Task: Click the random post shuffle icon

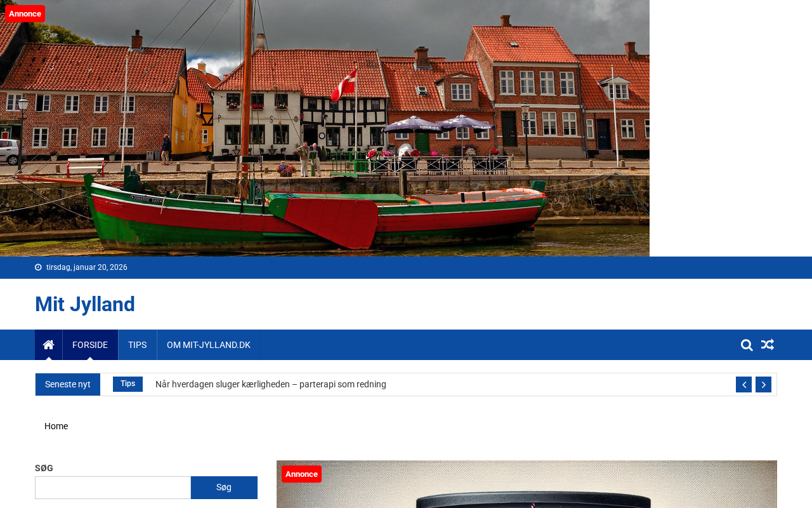Action: click(768, 345)
